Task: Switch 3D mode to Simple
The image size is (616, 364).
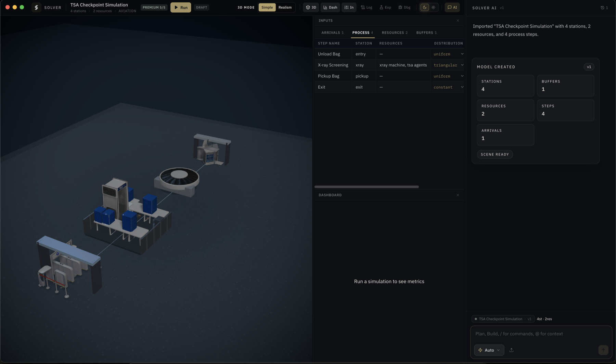Action: (267, 7)
